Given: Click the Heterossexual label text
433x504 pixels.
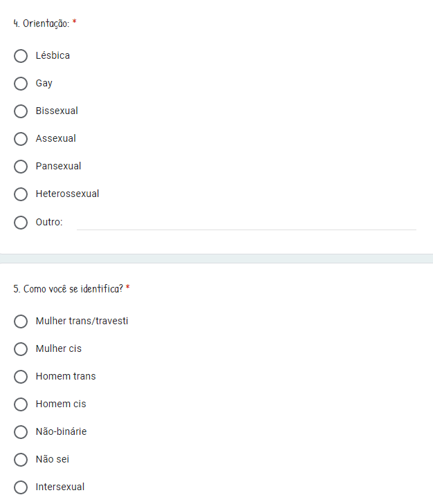Looking at the screenshot, I should coord(67,194).
